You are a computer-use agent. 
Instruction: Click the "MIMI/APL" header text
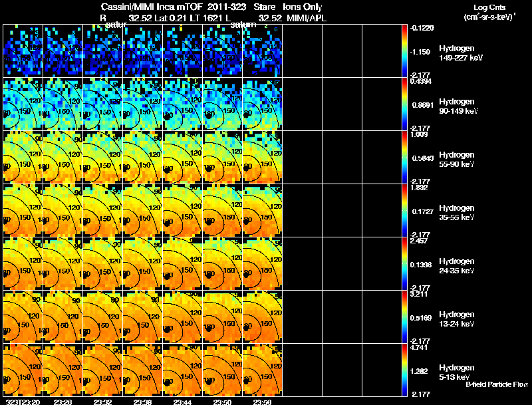[x=307, y=18]
